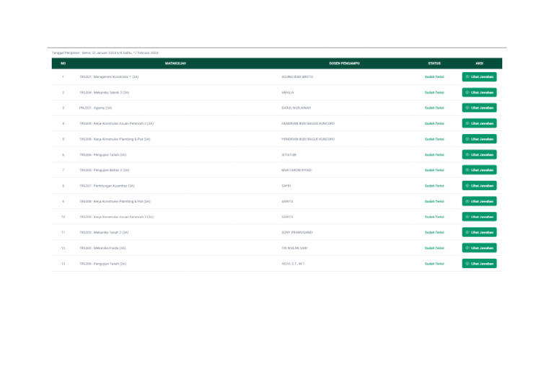This screenshot has width=554, height=392.
Task: Open Lihat Jawaban for Mekanika Teknik 3
Action: (479, 92)
